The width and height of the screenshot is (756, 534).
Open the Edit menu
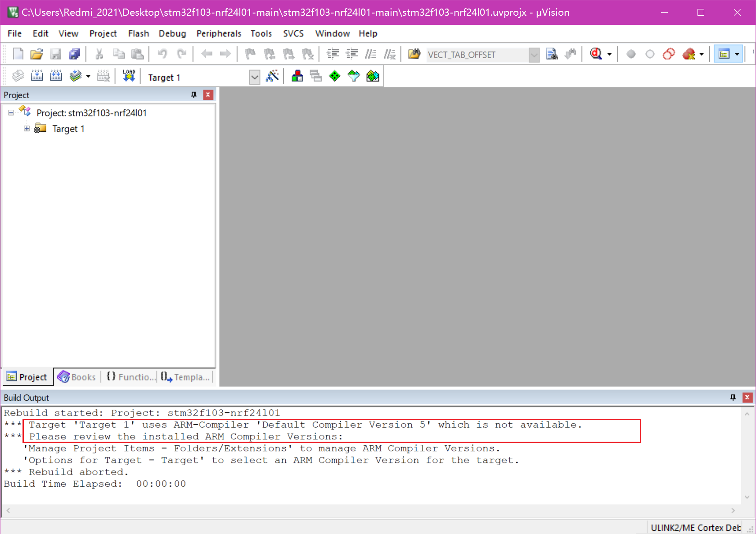(40, 33)
